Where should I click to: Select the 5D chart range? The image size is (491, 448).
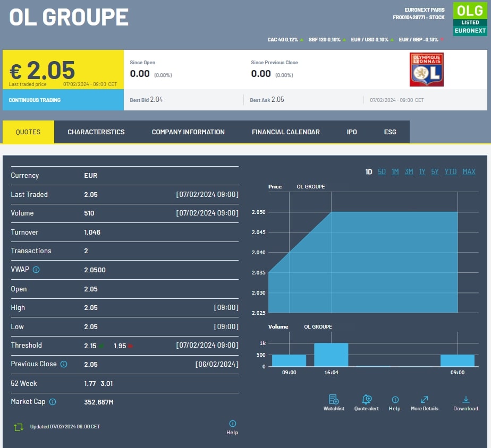[x=382, y=172]
